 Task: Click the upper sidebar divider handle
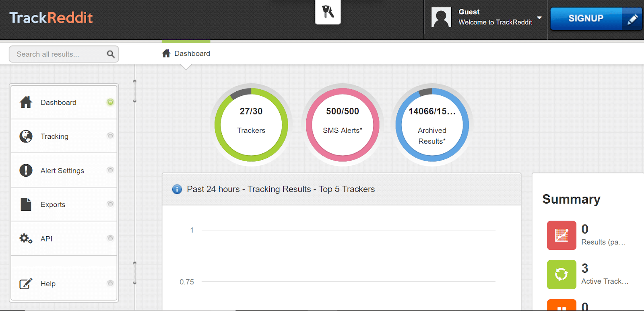click(x=135, y=91)
